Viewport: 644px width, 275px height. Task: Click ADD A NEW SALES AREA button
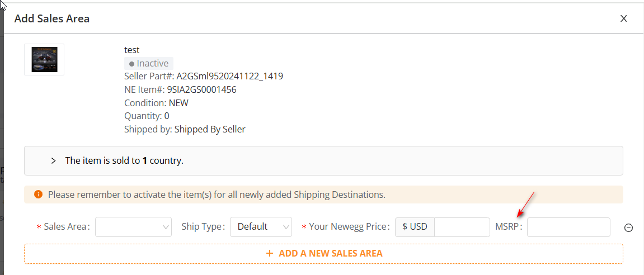(x=323, y=253)
